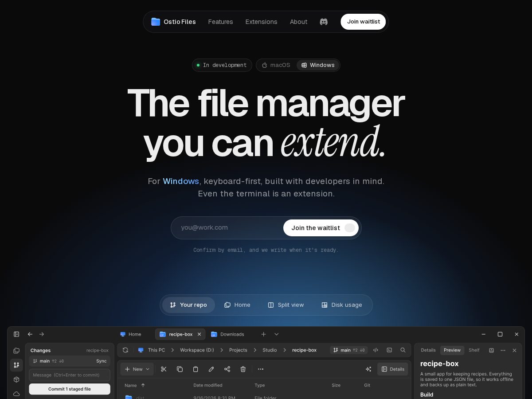The width and height of the screenshot is (532, 399).
Task: Select the source control branch icon in the activity bar
Action: tap(16, 365)
